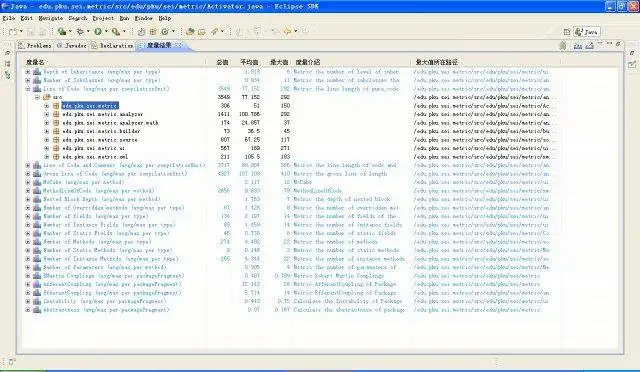This screenshot has height=372, width=640.
Task: Click the New wizard toolbar icon
Action: point(13,31)
